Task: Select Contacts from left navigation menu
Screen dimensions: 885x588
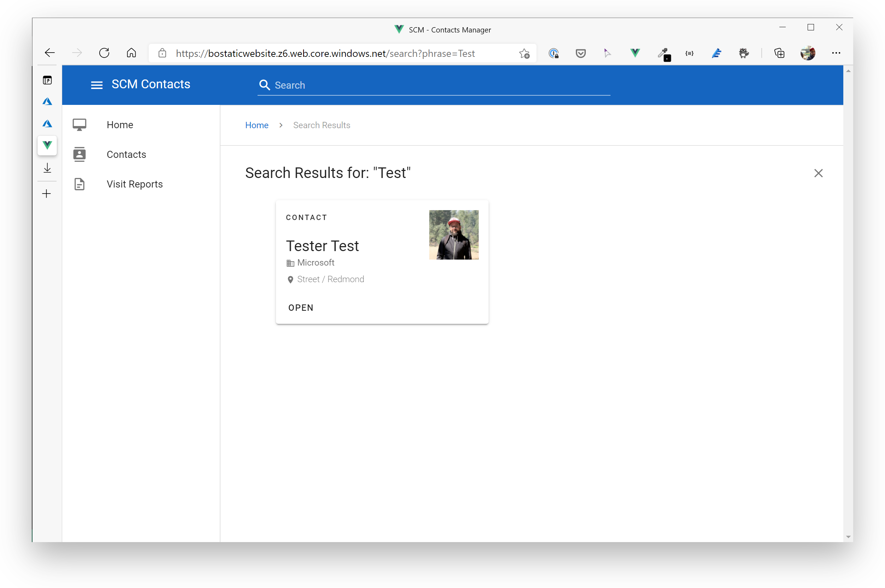Action: (x=126, y=154)
